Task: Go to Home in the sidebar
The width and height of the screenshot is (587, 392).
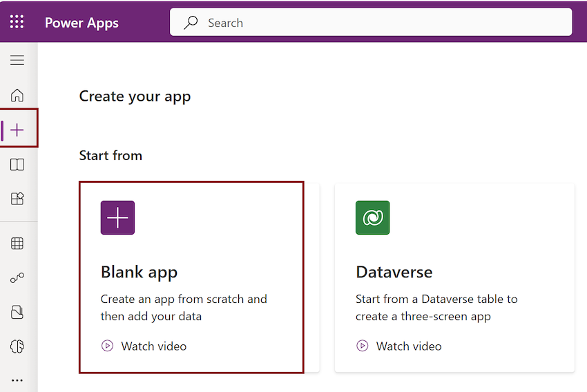Action: click(x=17, y=95)
